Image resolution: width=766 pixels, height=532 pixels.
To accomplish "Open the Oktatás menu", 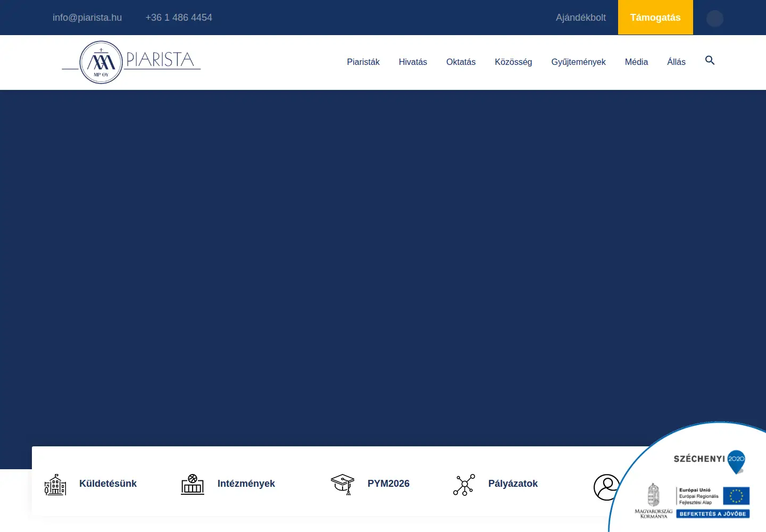I will point(461,62).
